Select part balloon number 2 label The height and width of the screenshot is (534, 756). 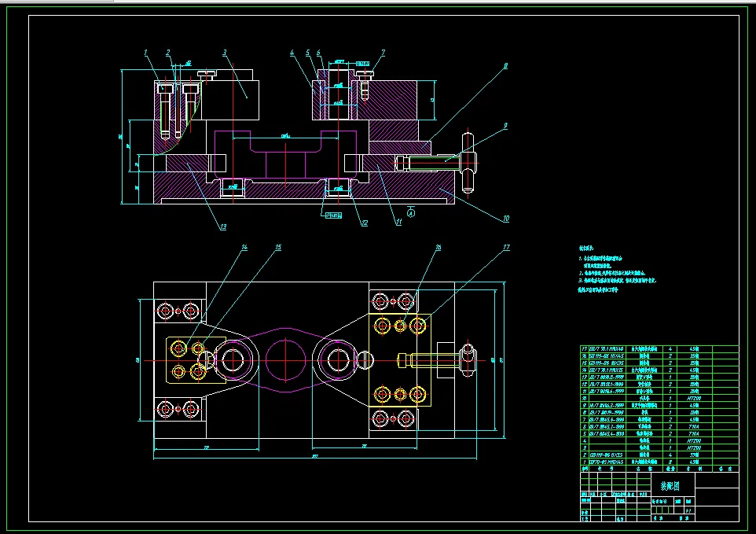point(168,53)
